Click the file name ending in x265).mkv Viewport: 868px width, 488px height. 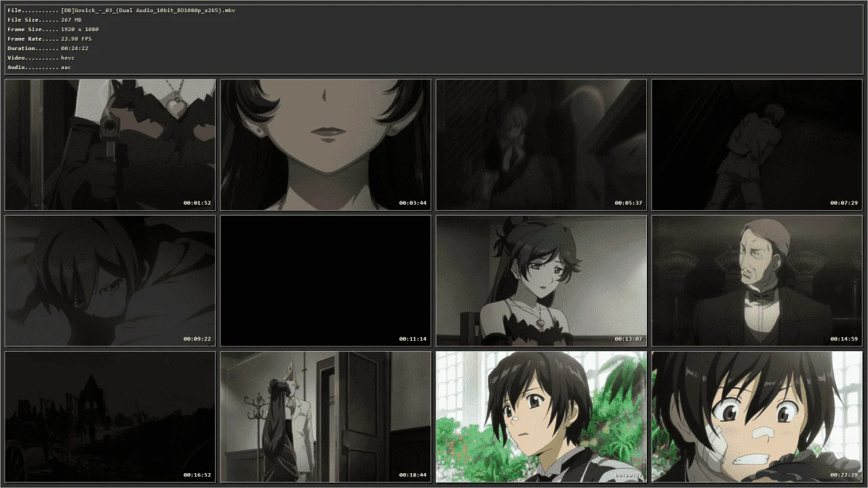point(148,11)
